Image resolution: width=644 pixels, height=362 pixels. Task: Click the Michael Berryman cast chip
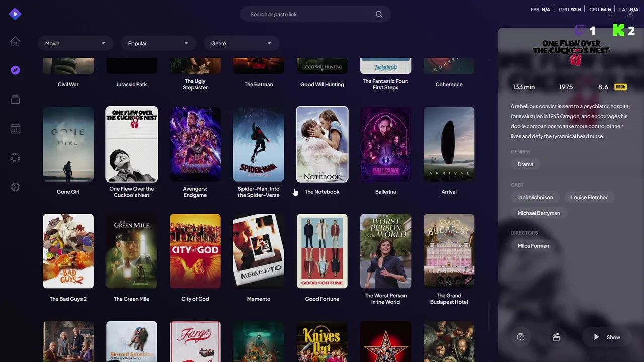tap(539, 213)
